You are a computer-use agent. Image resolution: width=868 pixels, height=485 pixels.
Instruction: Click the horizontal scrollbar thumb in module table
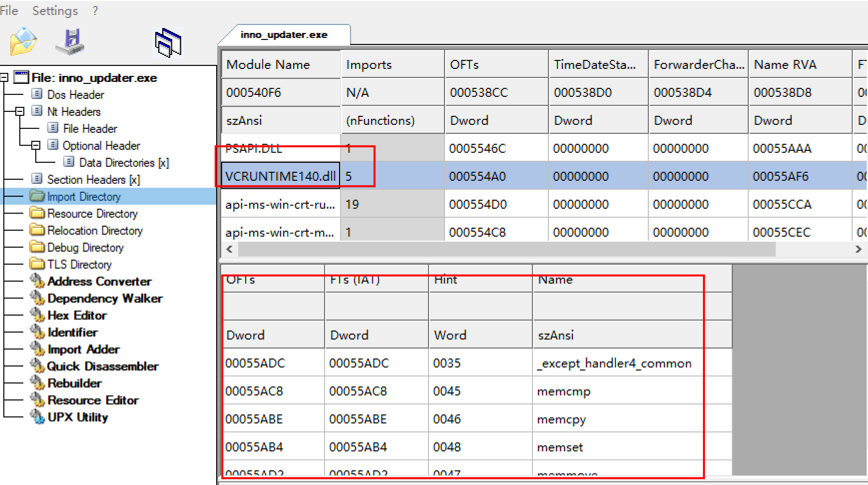click(507, 249)
